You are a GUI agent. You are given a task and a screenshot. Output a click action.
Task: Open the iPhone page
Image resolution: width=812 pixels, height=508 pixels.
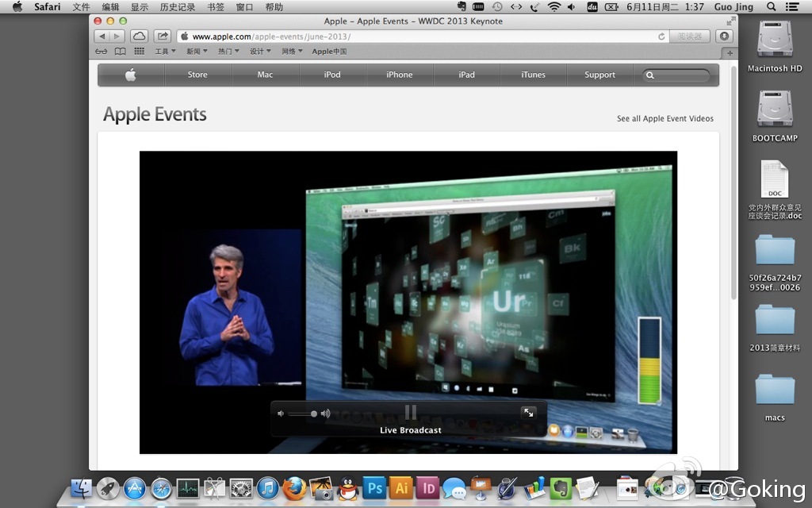click(x=400, y=75)
